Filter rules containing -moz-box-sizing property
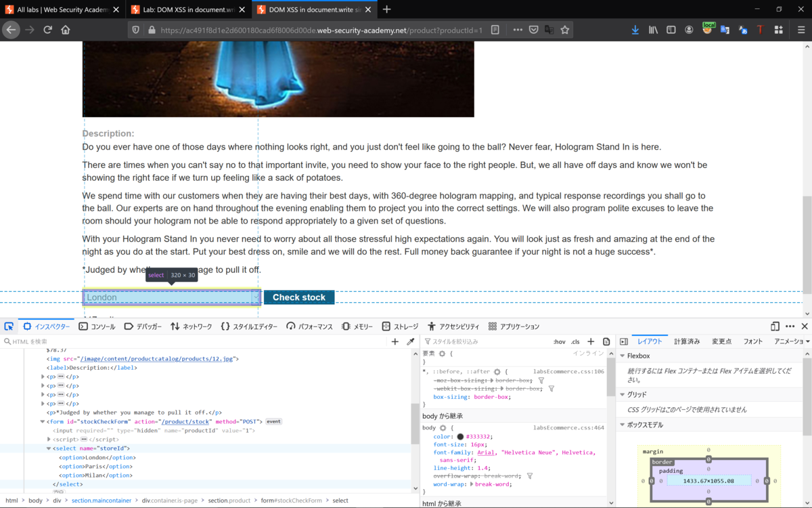The height and width of the screenshot is (508, 812). pos(541,381)
